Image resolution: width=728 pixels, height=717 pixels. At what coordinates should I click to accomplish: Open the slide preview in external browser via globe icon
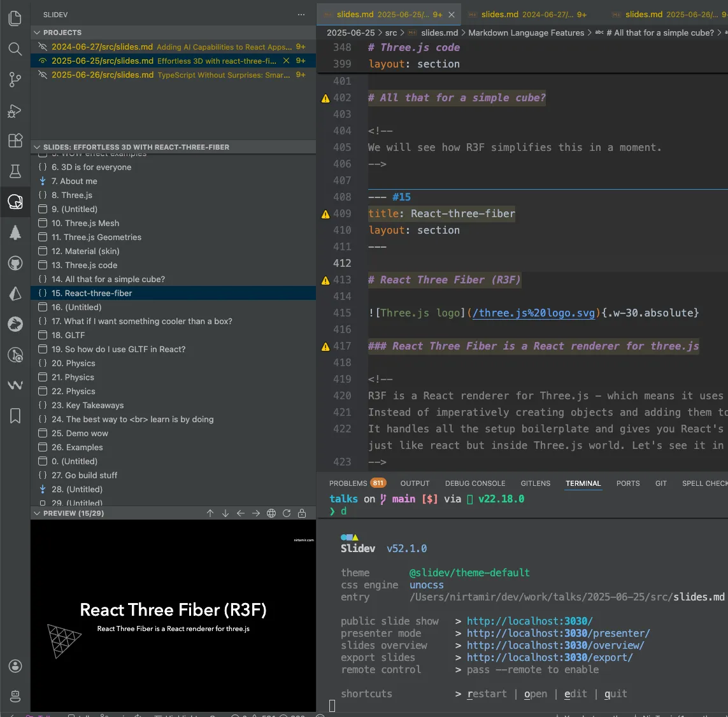(271, 513)
